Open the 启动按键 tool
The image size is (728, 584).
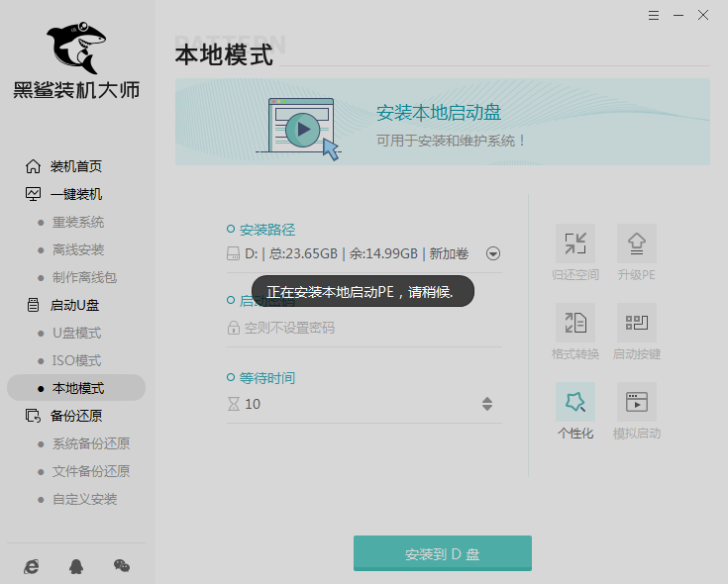636,323
